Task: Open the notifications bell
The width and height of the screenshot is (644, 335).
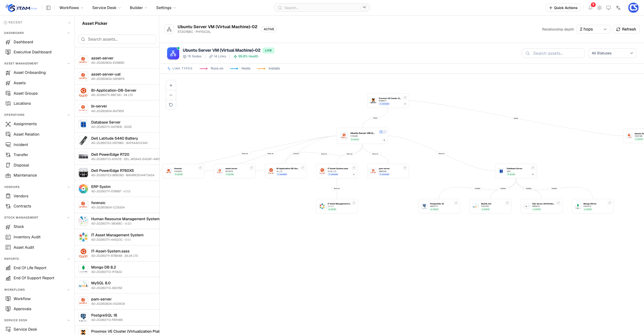Action: coord(590,8)
